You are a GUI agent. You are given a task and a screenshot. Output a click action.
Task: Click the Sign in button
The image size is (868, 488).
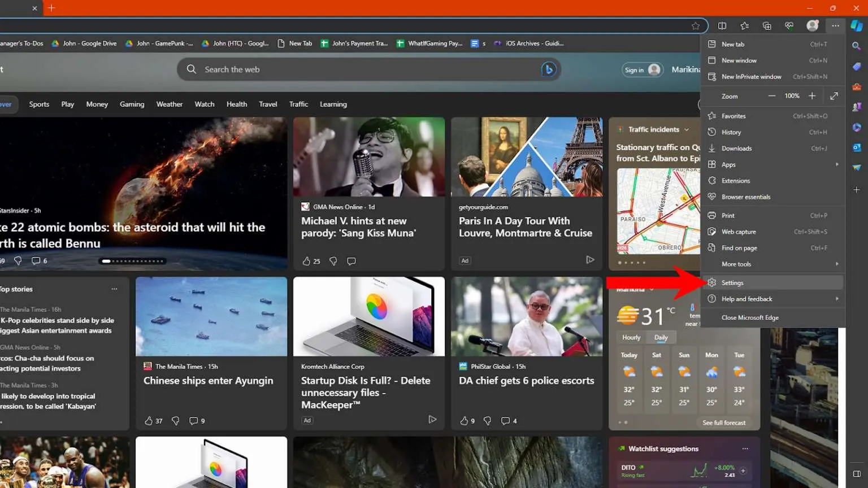[641, 70]
